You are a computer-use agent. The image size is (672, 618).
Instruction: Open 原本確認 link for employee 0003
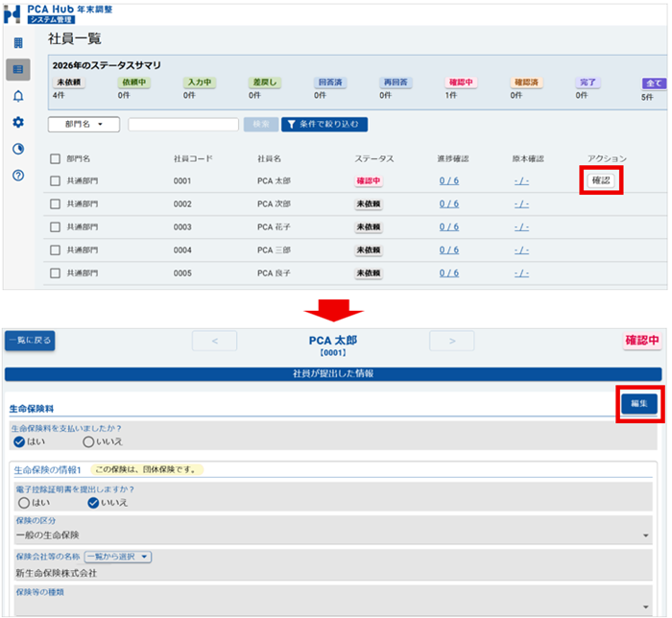[521, 227]
